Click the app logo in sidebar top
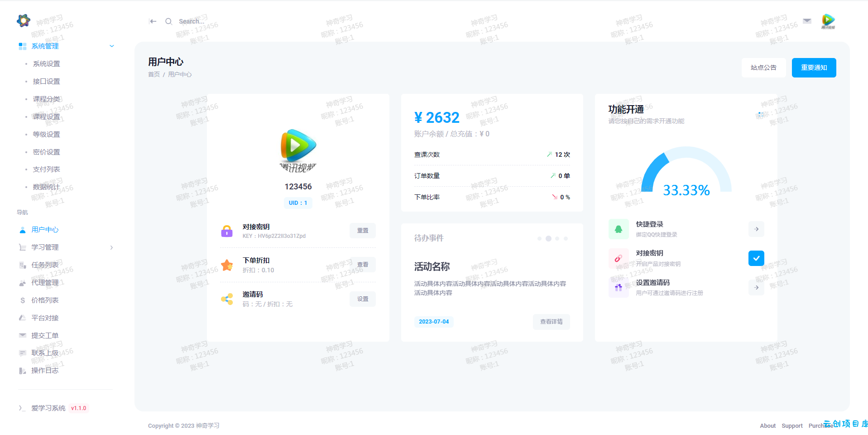 (x=24, y=20)
